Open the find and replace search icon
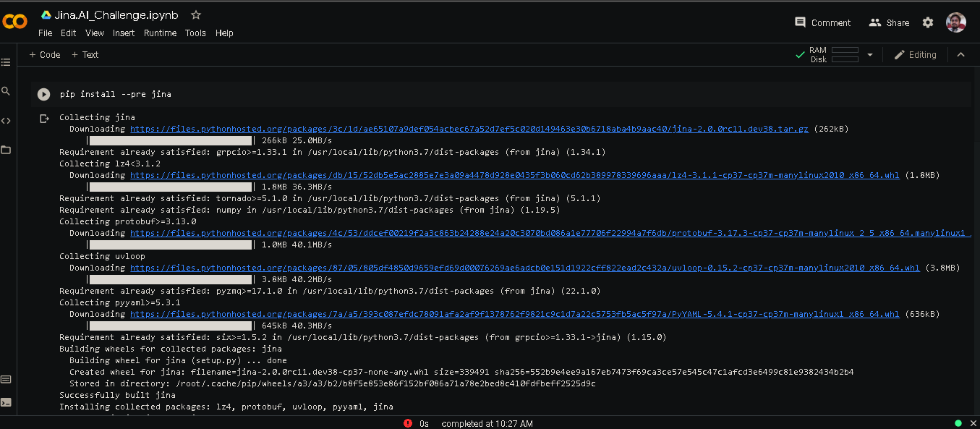 (x=6, y=91)
